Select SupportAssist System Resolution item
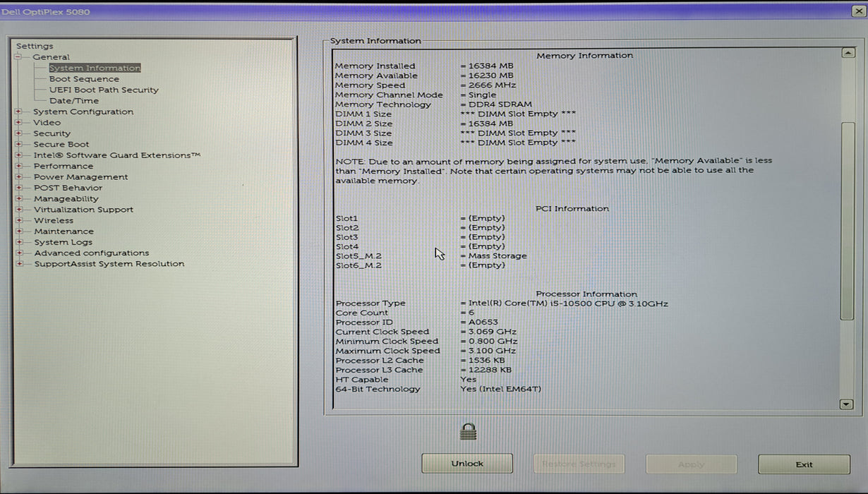Image resolution: width=868 pixels, height=494 pixels. tap(109, 264)
